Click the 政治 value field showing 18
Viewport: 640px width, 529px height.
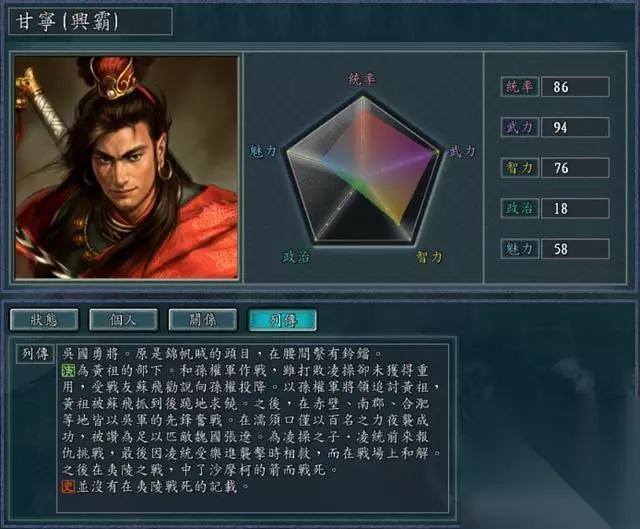point(575,208)
